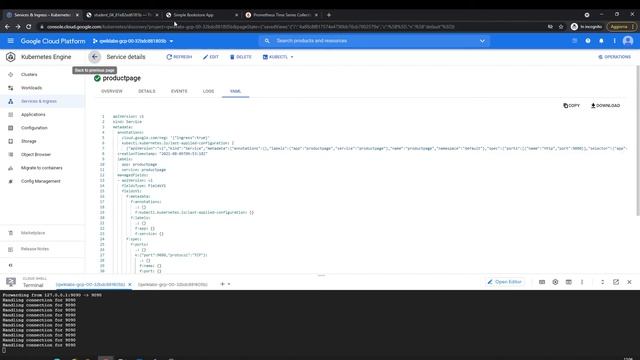This screenshot has width=640, height=360.
Task: Switch to the Logs tab
Action: pos(208,91)
